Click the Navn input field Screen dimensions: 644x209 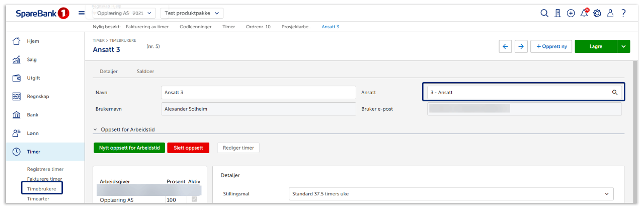(x=258, y=93)
